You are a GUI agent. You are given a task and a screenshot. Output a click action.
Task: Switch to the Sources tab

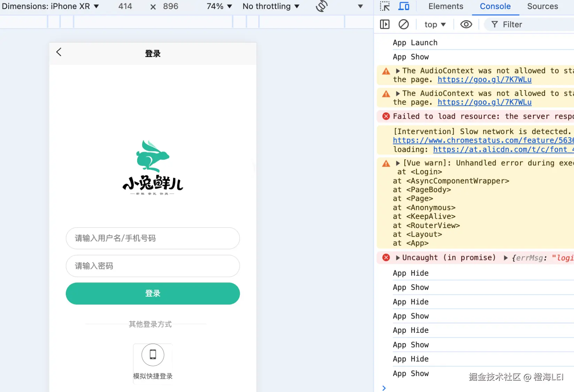coord(543,6)
